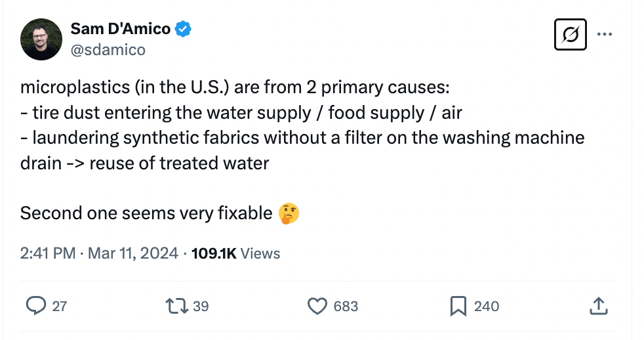
Task: Click the "Second one seems very fixable" line
Action: tap(146, 213)
